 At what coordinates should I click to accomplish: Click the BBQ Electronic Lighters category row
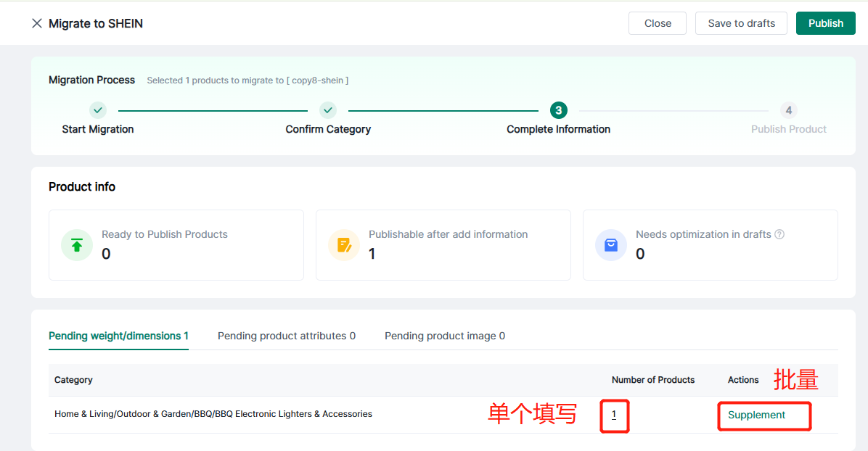tap(213, 414)
